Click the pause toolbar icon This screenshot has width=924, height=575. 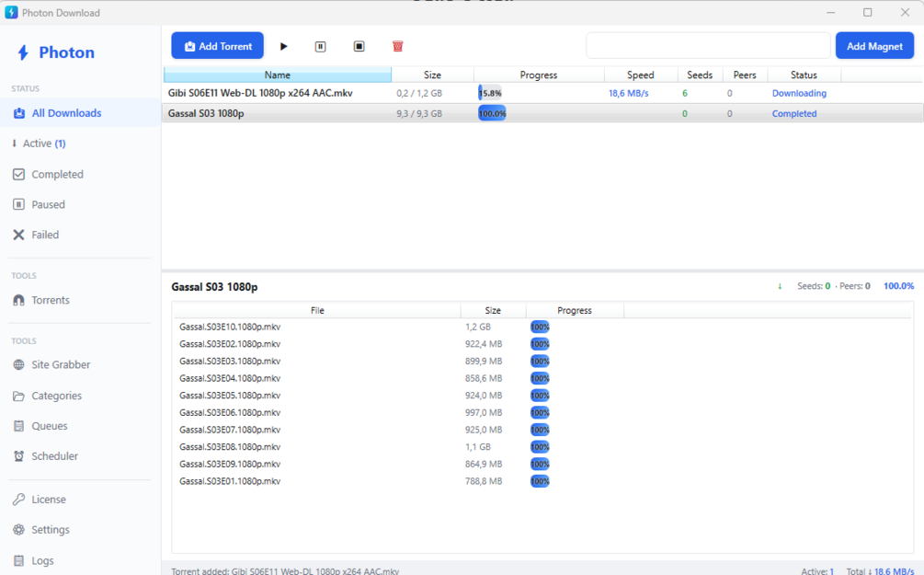coord(321,46)
